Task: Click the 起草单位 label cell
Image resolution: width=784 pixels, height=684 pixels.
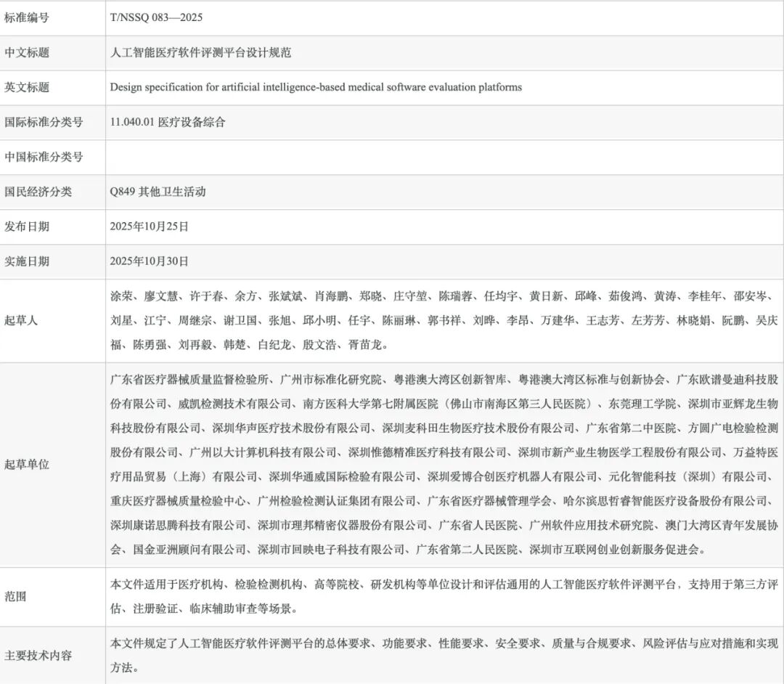Action: [x=27, y=465]
